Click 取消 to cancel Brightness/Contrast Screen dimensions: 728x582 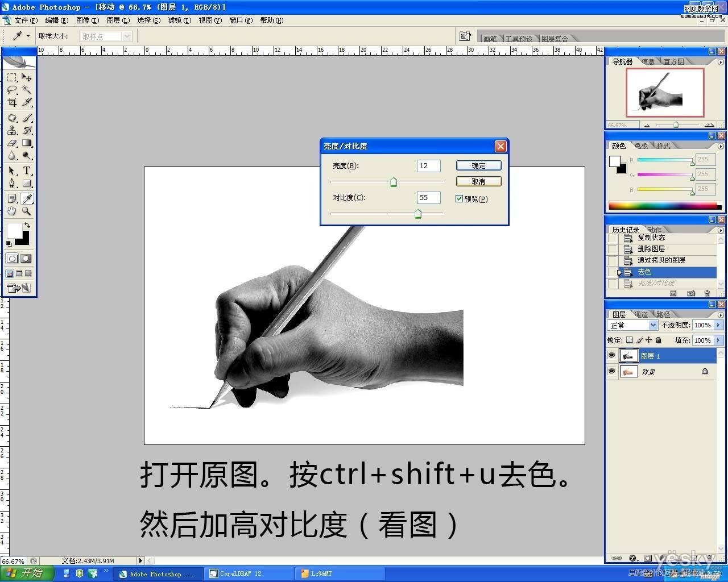(478, 181)
